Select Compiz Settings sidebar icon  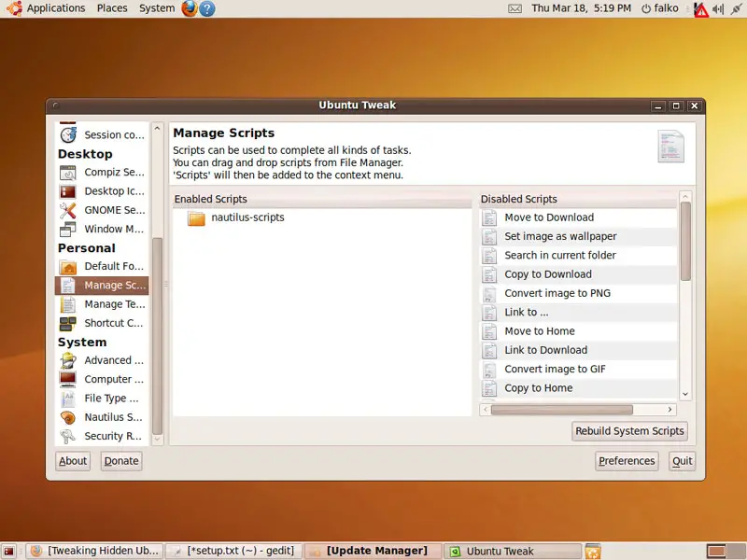[x=68, y=173]
